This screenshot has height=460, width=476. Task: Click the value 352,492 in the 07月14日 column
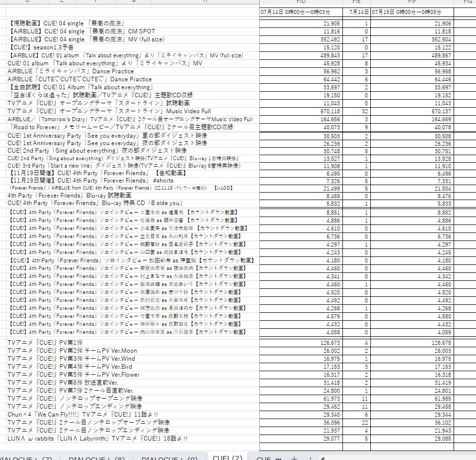(x=301, y=39)
